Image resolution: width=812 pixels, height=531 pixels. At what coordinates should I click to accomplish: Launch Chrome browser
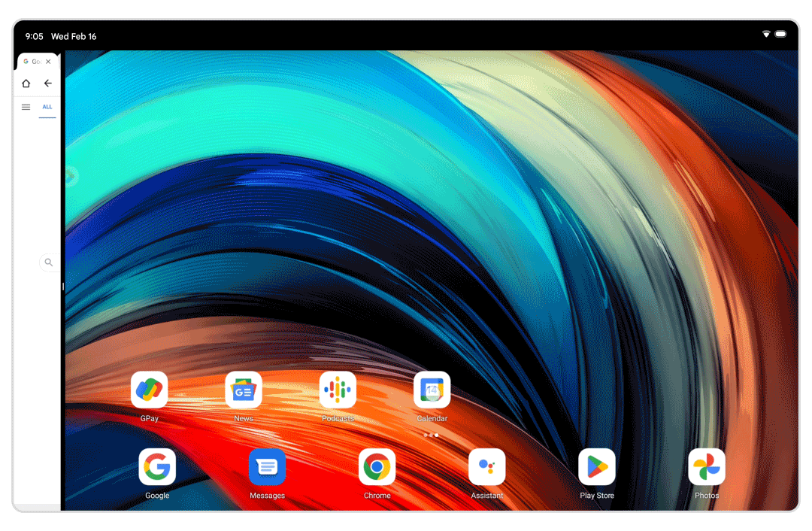click(x=377, y=467)
